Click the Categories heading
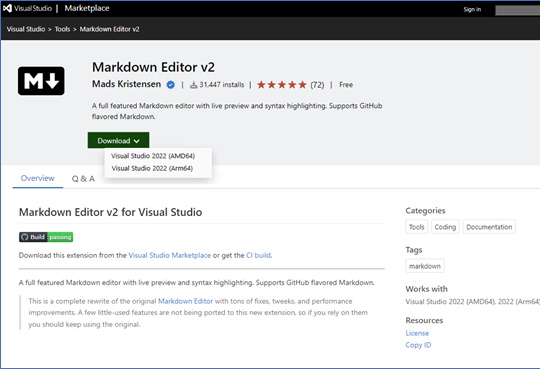The image size is (540, 369). point(425,211)
